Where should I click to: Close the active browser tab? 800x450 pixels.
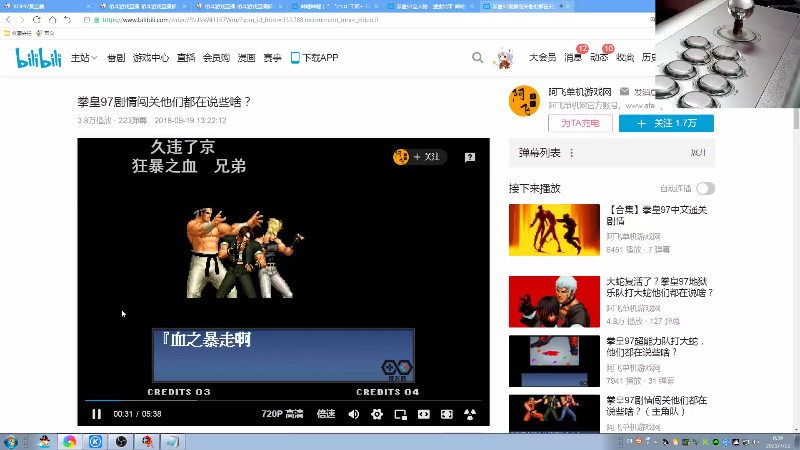pyautogui.click(x=568, y=6)
